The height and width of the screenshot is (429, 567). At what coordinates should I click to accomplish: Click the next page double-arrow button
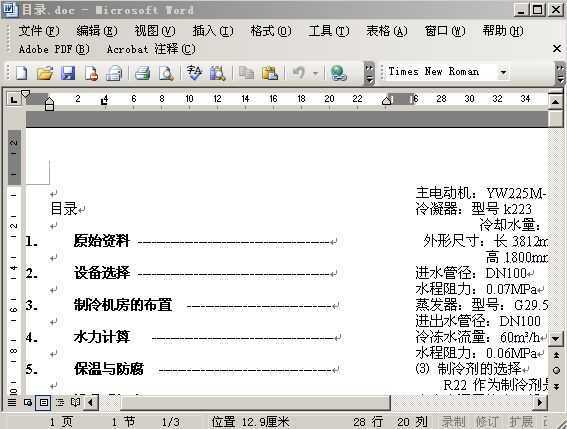tap(557, 386)
